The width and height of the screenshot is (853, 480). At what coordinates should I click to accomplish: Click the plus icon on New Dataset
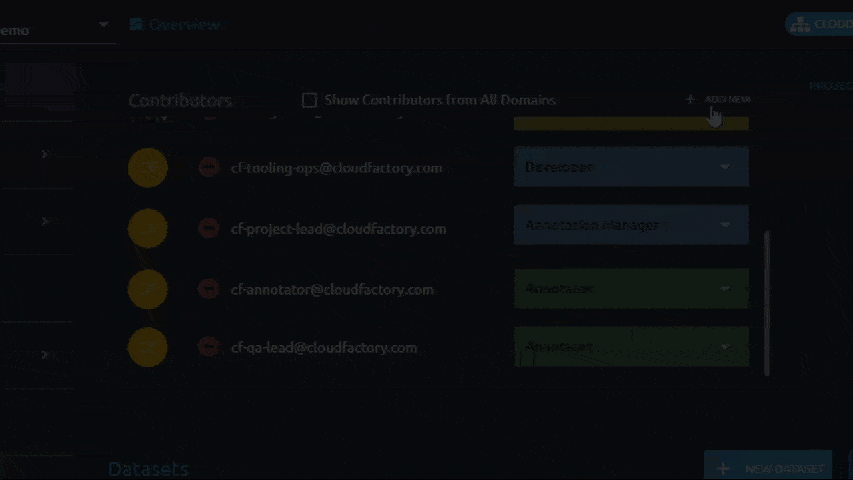723,469
